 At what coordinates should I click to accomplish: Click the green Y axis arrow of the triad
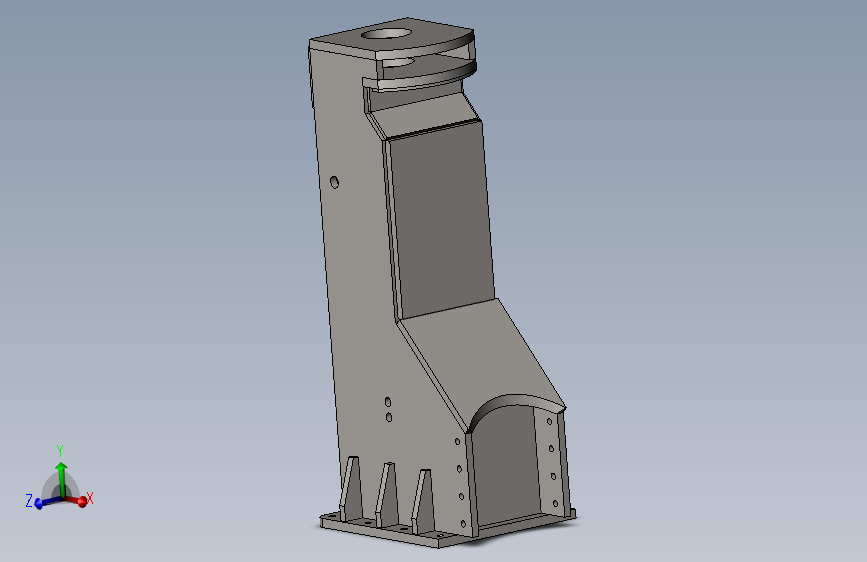tap(61, 480)
